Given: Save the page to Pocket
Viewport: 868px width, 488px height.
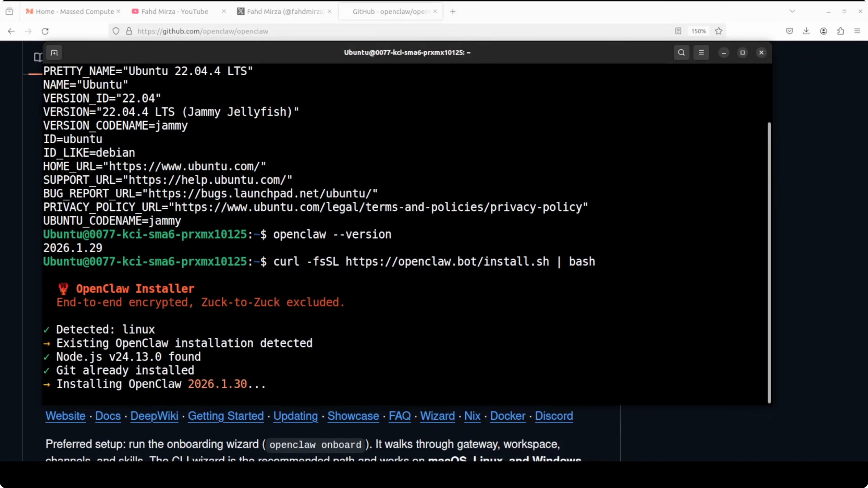Looking at the screenshot, I should 789,31.
